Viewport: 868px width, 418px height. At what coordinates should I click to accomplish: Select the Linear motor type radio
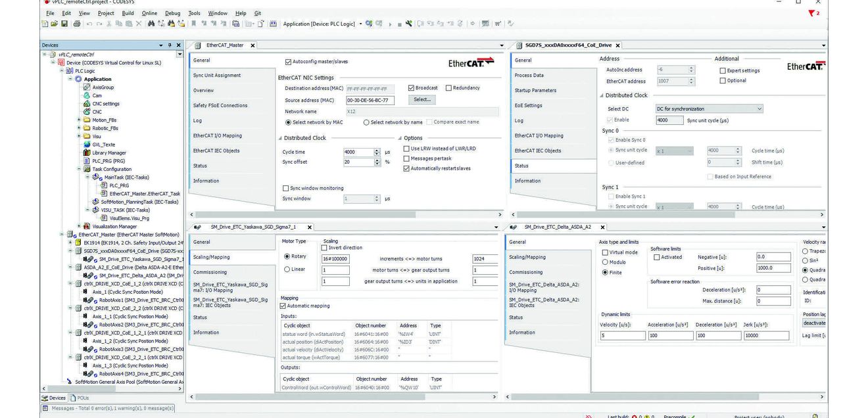(x=287, y=269)
